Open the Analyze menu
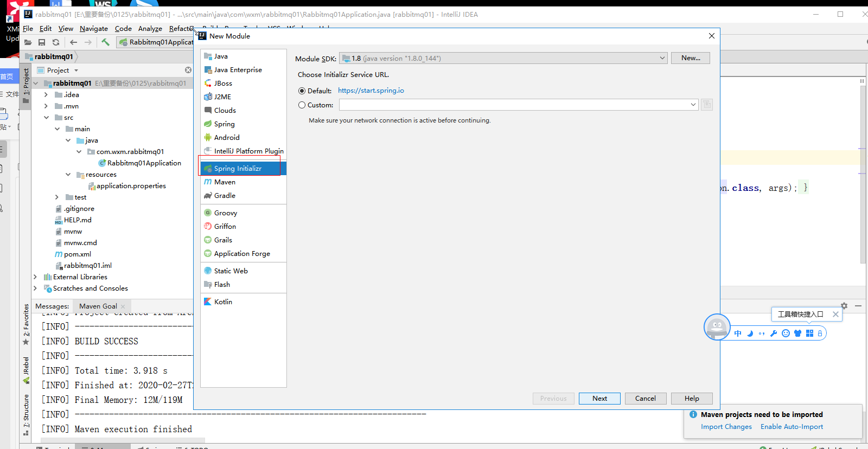Image resolution: width=868 pixels, height=449 pixels. [150, 29]
